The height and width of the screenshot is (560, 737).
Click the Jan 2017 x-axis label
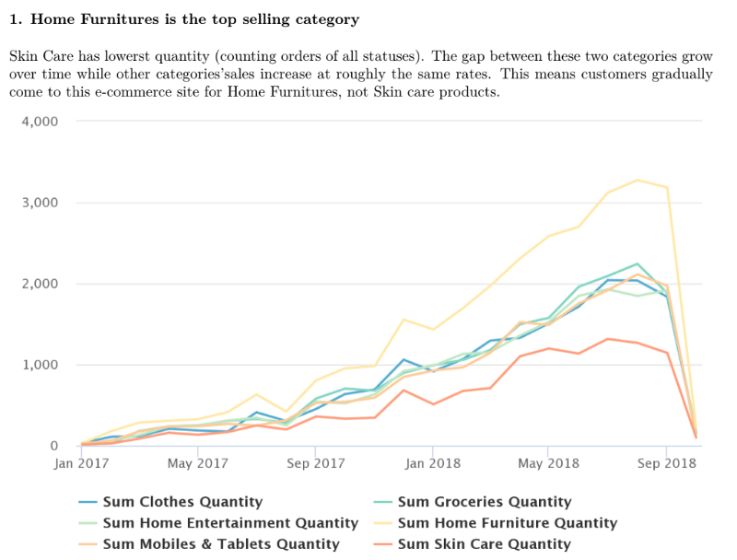tap(82, 463)
